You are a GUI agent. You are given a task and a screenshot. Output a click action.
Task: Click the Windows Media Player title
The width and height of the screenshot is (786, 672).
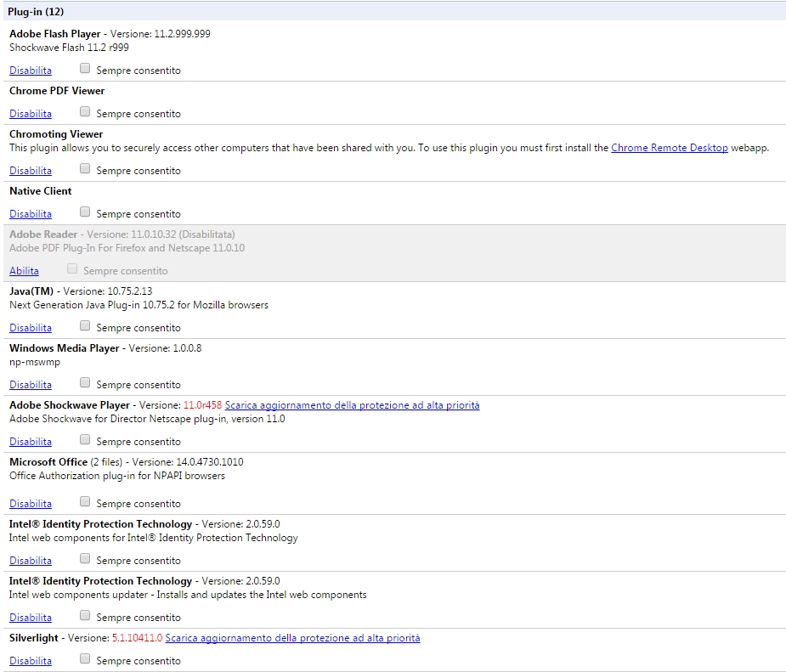point(65,348)
